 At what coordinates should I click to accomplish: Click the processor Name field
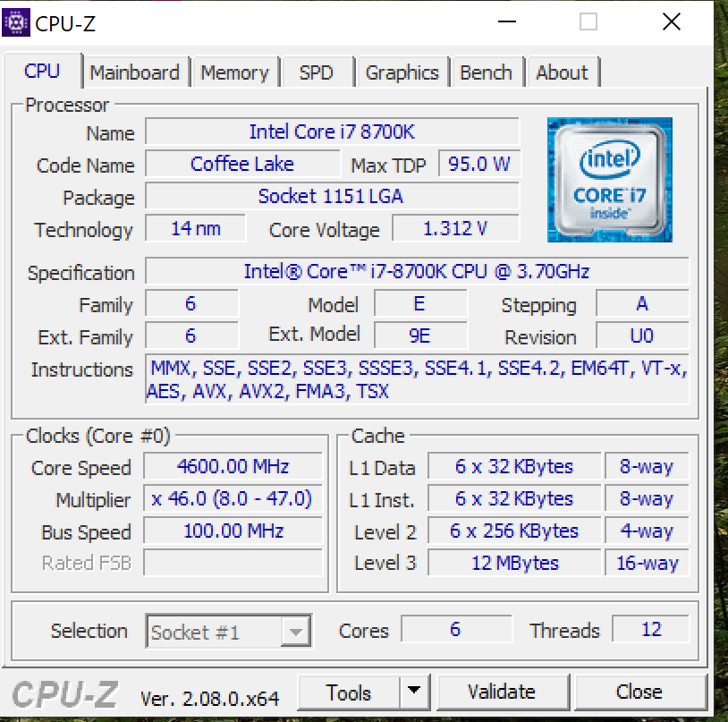coord(333,132)
